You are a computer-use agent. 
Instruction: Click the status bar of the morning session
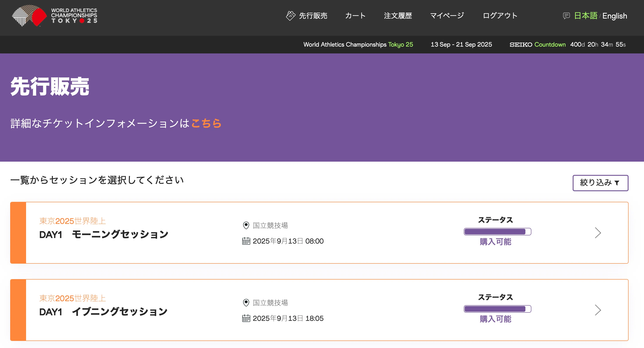click(x=497, y=231)
